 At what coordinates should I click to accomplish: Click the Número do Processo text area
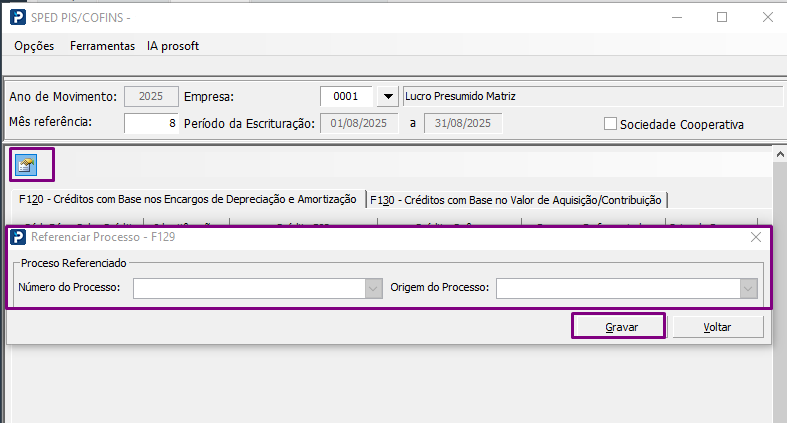(x=249, y=289)
